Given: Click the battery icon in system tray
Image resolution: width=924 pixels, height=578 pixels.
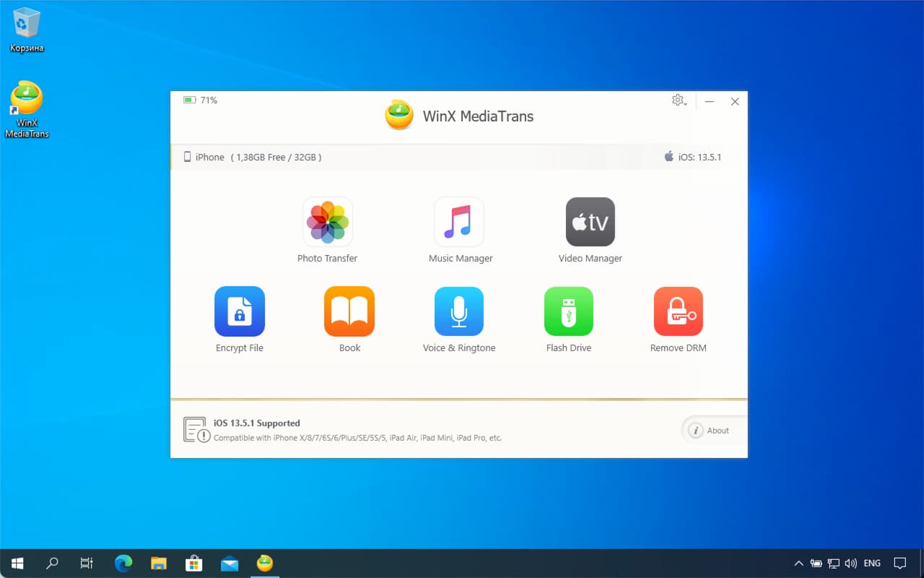Looking at the screenshot, I should (816, 564).
